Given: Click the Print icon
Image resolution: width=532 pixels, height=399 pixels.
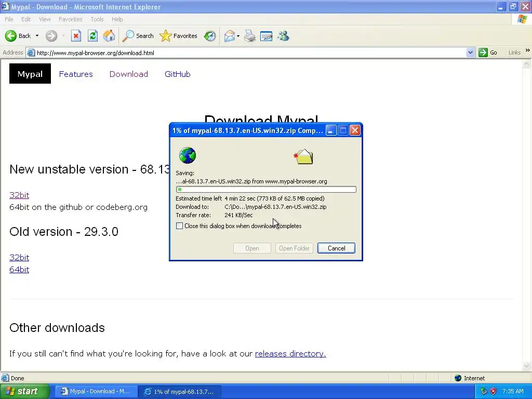Looking at the screenshot, I should point(250,36).
